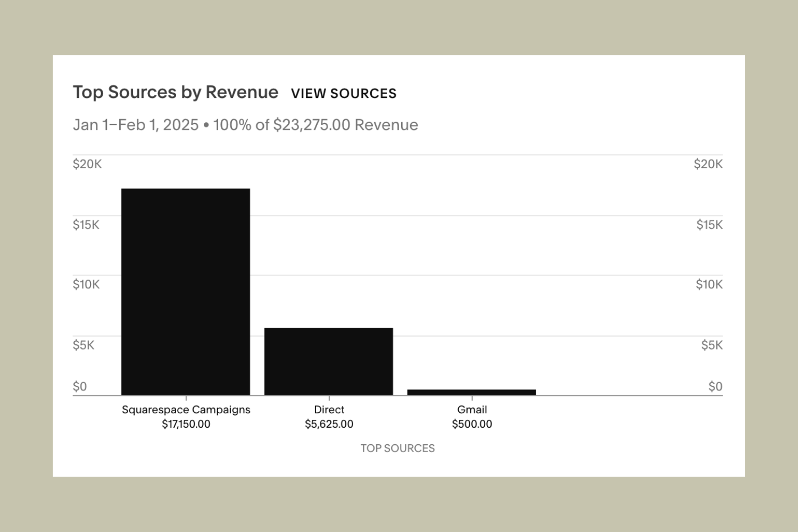Click the right $20K axis label
The width and height of the screenshot is (798, 532).
708,164
